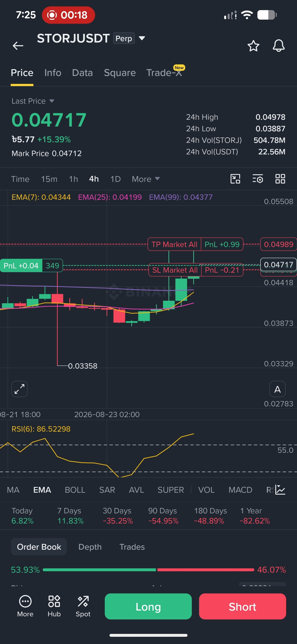Enable the BOLL indicator

75,490
